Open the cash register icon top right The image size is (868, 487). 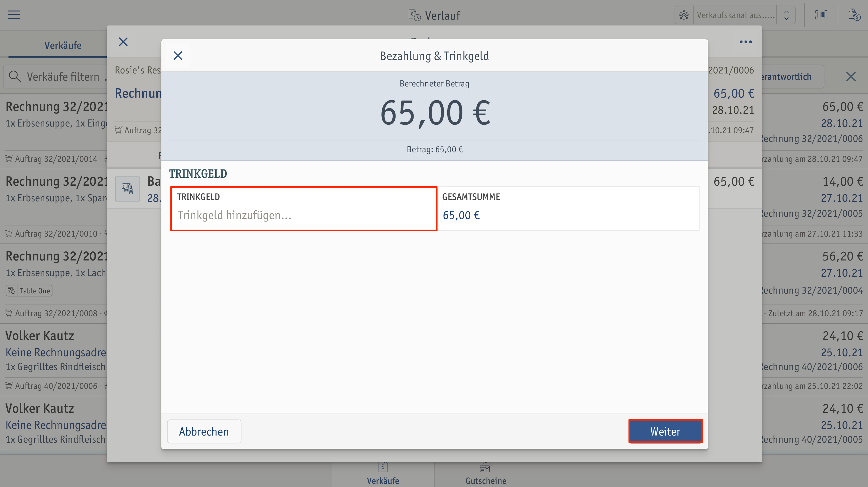(x=854, y=15)
